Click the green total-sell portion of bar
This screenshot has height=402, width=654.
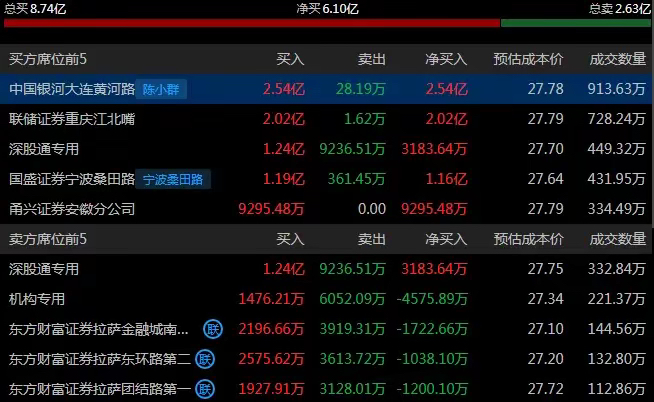(576, 23)
